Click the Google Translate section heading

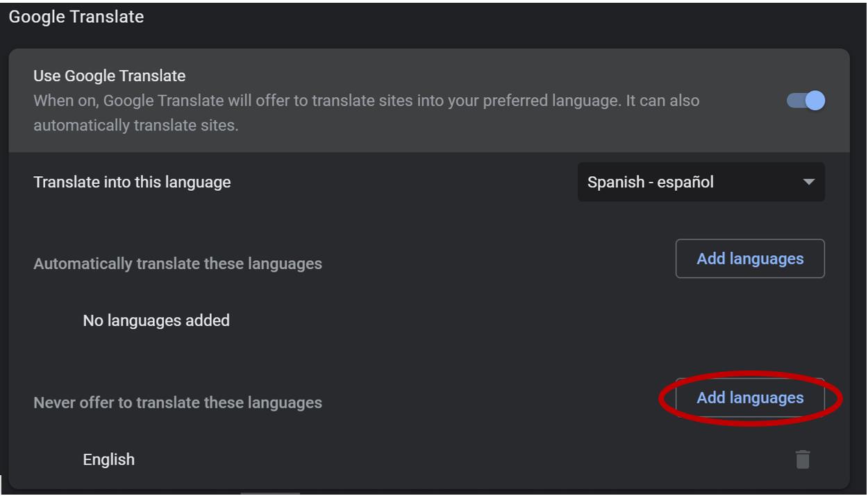tap(76, 17)
